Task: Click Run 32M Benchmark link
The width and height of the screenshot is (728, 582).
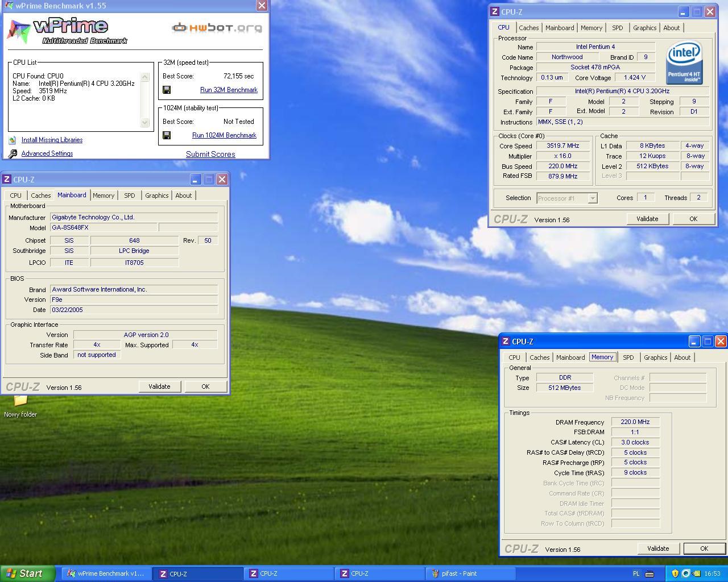Action: (229, 90)
